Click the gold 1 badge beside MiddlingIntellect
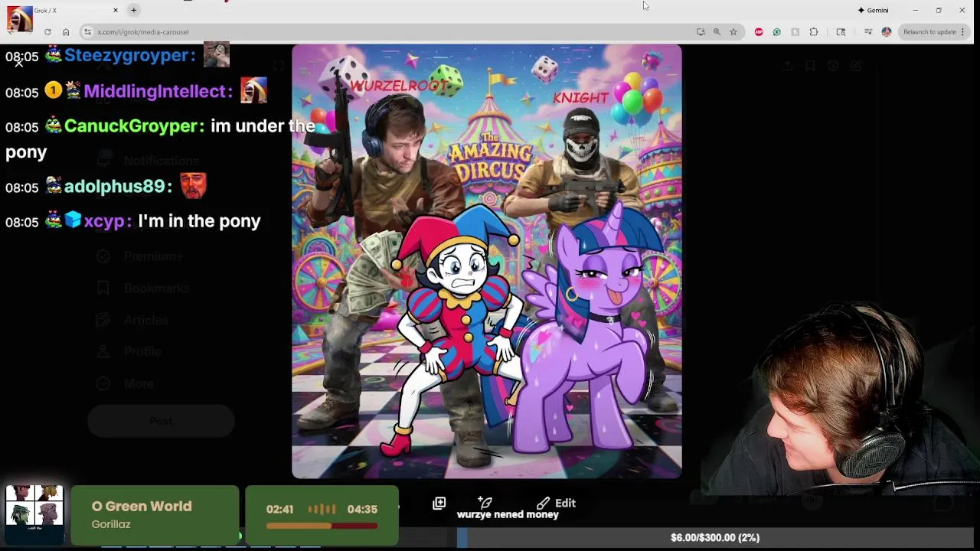Screen dimensions: 980x551 click(53, 90)
